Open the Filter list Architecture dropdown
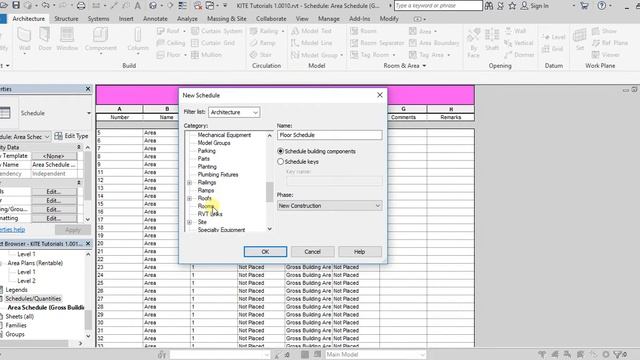Image resolution: width=640 pixels, height=360 pixels. click(234, 112)
